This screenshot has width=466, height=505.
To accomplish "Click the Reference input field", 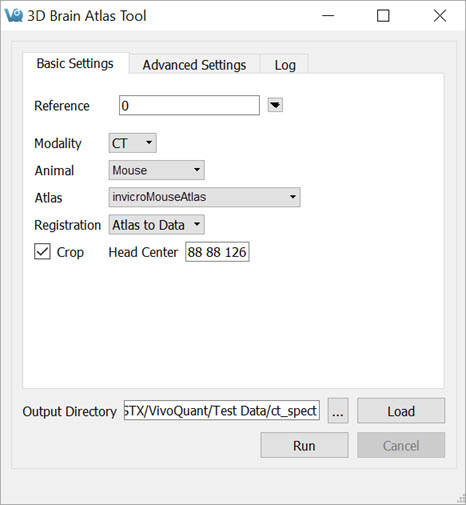I will (189, 105).
